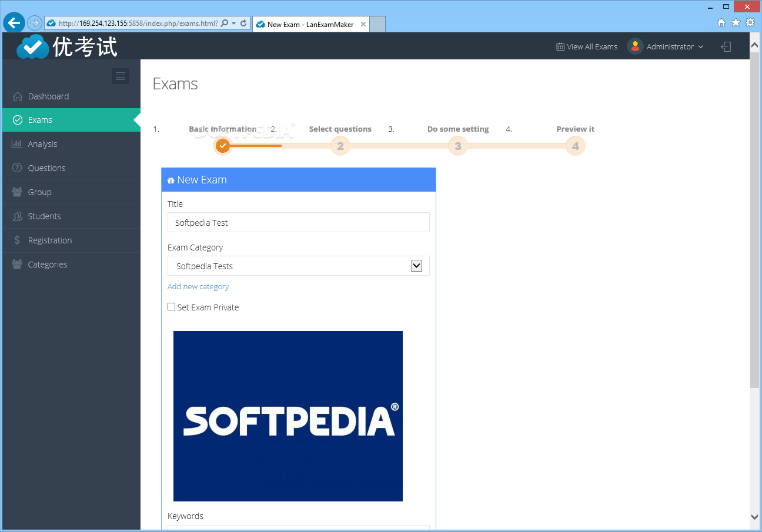Enable the Set Exam Private checkbox
The height and width of the screenshot is (532, 762).
[172, 307]
